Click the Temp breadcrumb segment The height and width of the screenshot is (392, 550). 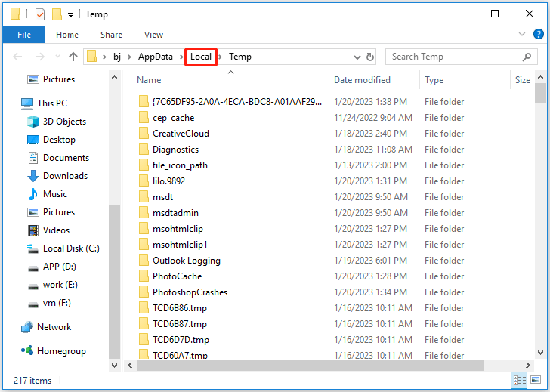click(240, 57)
